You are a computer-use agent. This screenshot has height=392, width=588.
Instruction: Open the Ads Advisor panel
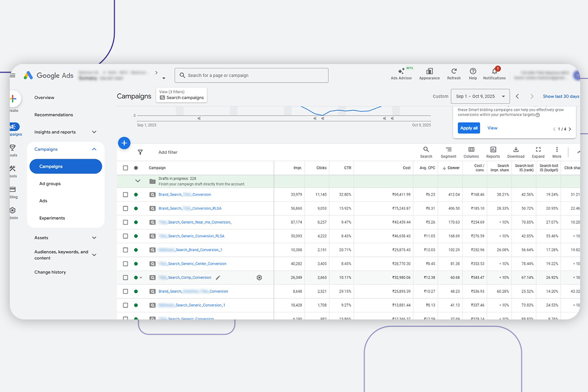tap(401, 73)
